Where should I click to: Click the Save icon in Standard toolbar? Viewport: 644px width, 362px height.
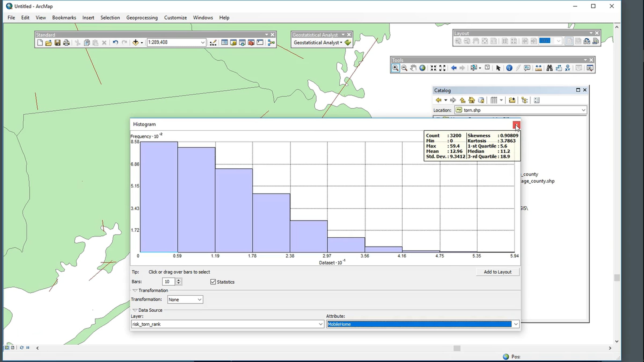tap(57, 42)
